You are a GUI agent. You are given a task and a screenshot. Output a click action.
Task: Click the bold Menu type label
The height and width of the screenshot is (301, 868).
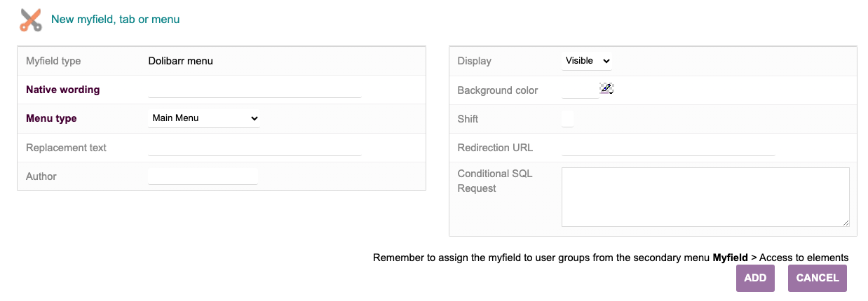[51, 118]
